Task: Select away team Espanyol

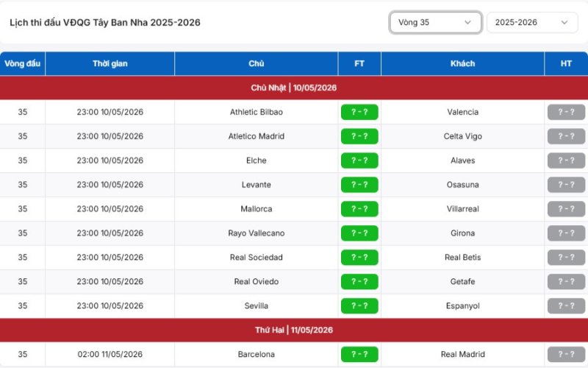Action: [x=463, y=305]
